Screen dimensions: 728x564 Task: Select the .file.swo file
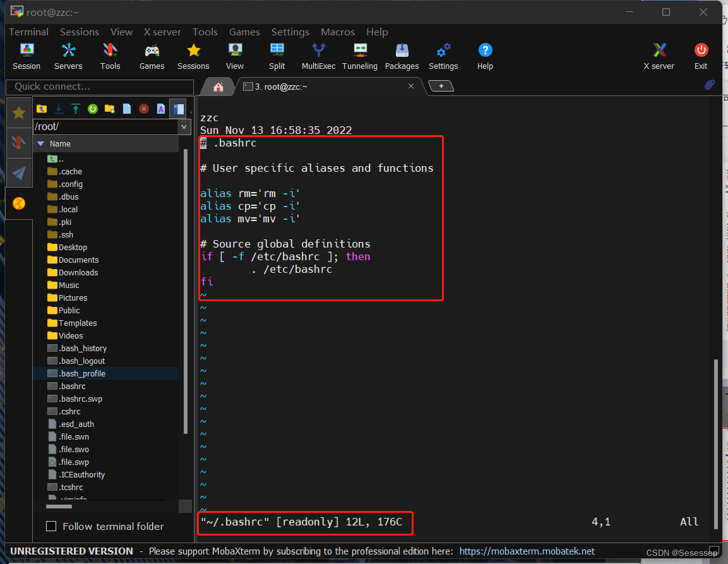point(69,450)
